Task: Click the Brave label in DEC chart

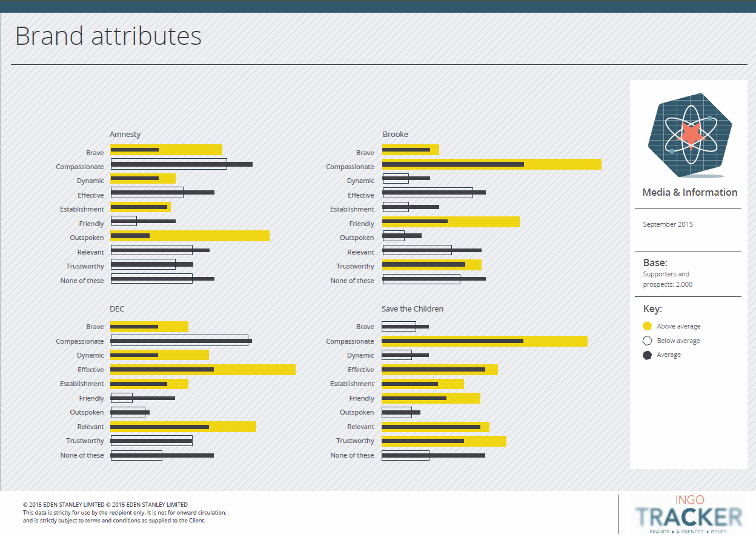Action: [x=95, y=327]
